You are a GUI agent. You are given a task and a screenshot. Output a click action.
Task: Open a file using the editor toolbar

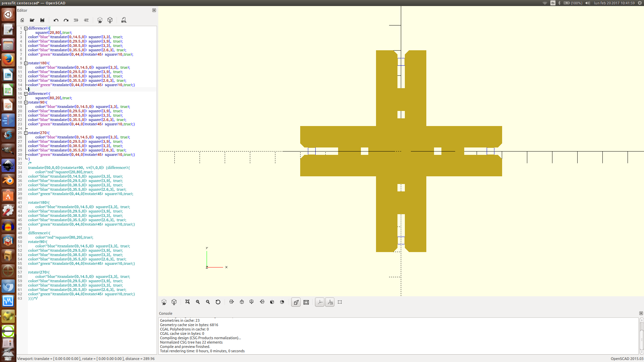point(32,20)
